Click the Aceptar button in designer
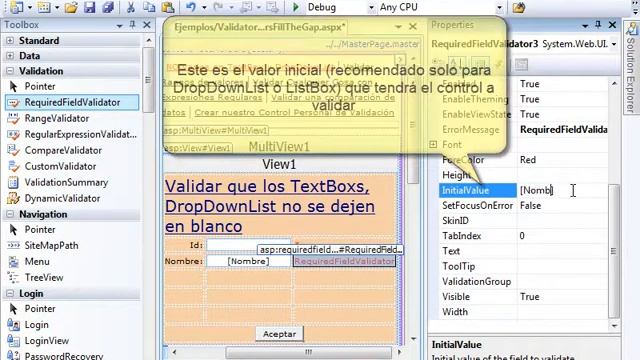This screenshot has height=360, width=640. tap(280, 334)
